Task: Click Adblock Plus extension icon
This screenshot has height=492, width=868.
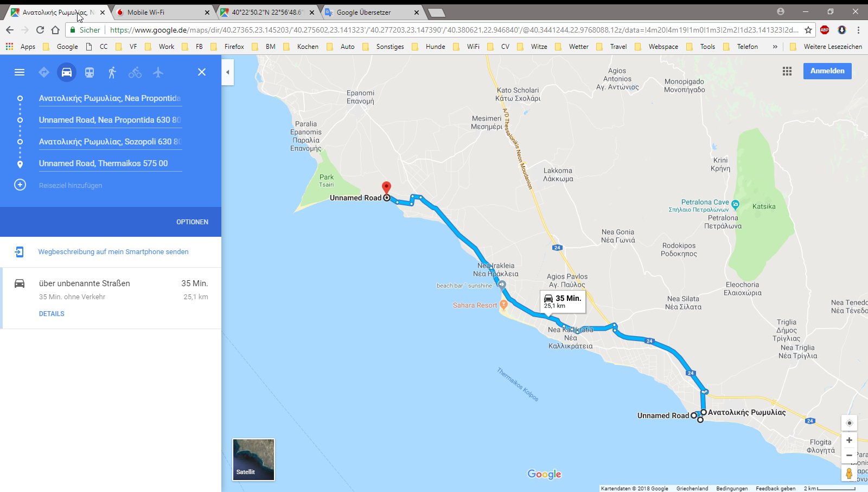Action: pyautogui.click(x=825, y=30)
